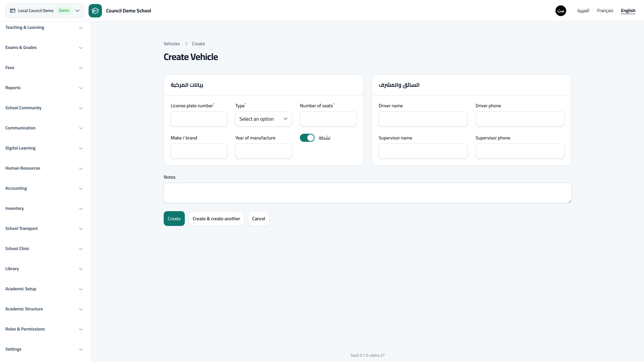Image resolution: width=644 pixels, height=362 pixels.
Task: Open the Type select dropdown
Action: (x=264, y=119)
